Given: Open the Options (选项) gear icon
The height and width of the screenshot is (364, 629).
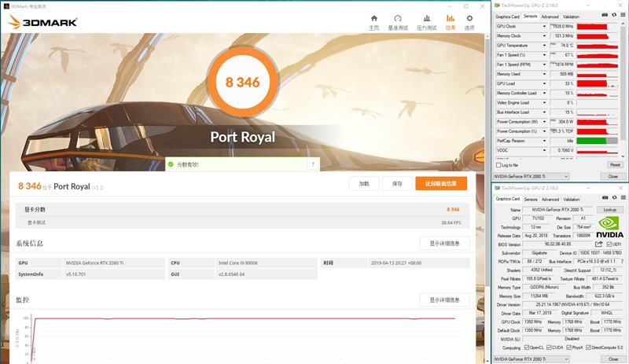Looking at the screenshot, I should [469, 18].
